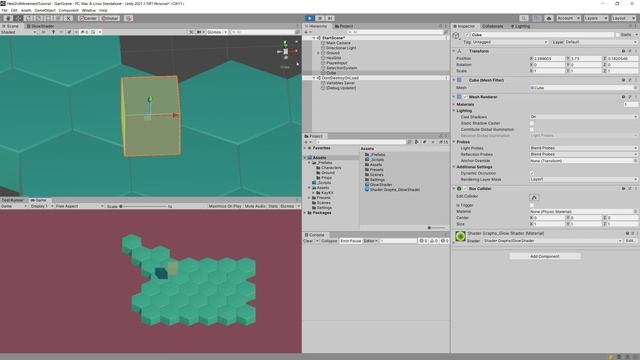Toggle the Dynamic Occlusion checkbox
The width and height of the screenshot is (640, 360).
click(532, 173)
